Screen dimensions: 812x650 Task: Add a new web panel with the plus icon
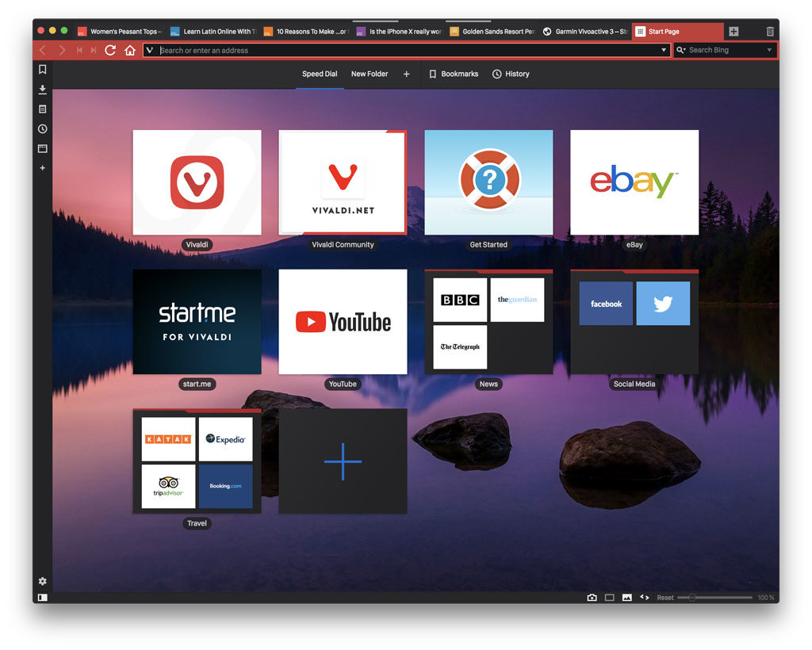pyautogui.click(x=42, y=168)
